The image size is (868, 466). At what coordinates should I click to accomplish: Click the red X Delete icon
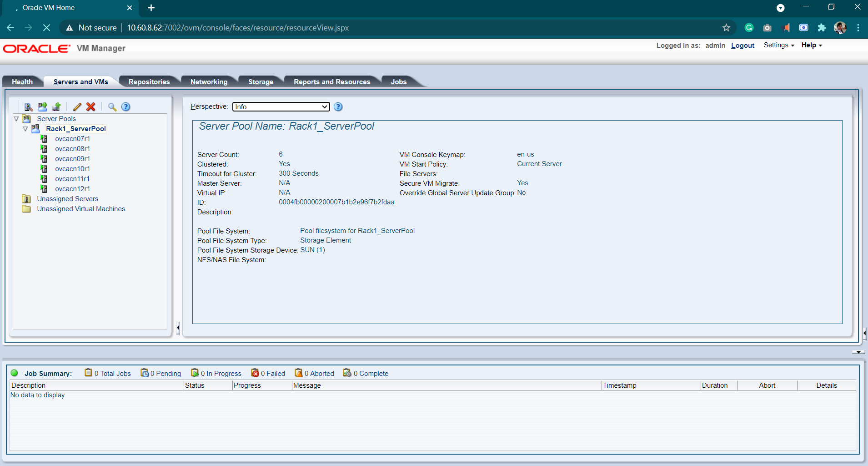91,107
